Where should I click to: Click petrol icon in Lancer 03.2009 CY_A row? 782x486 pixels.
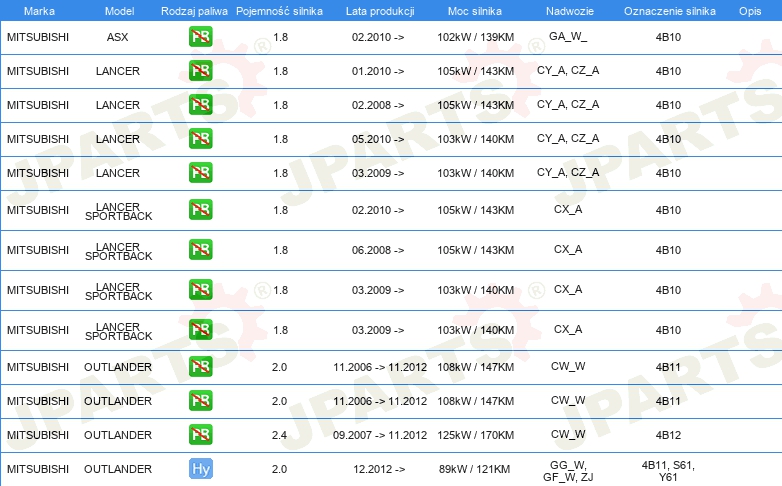(200, 172)
